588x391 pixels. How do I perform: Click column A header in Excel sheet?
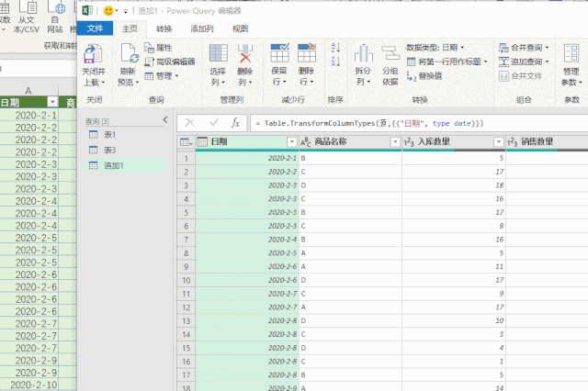click(28, 90)
